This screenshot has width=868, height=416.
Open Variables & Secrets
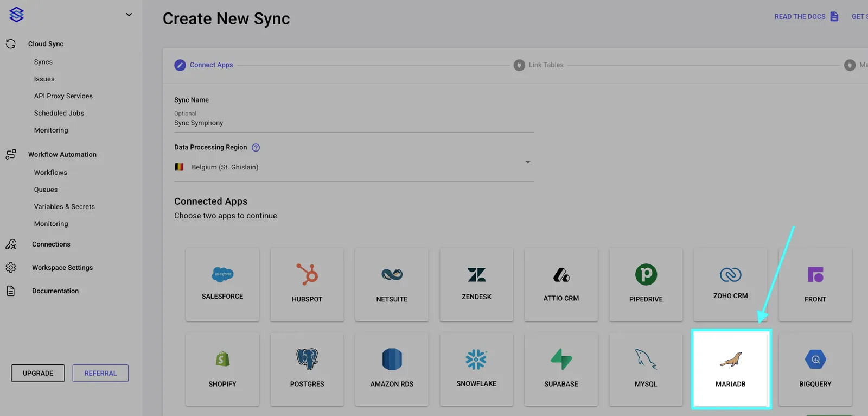[x=65, y=207]
